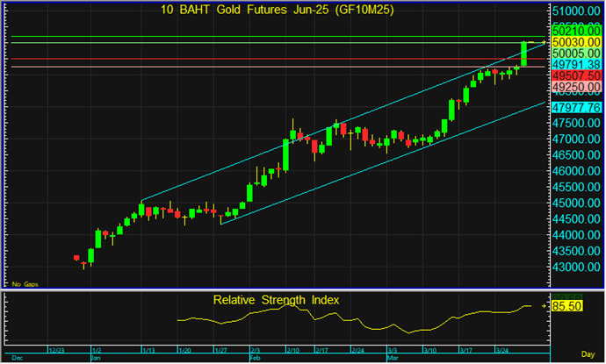Click the red 49507.50 price label
The height and width of the screenshot is (364, 606).
point(576,76)
